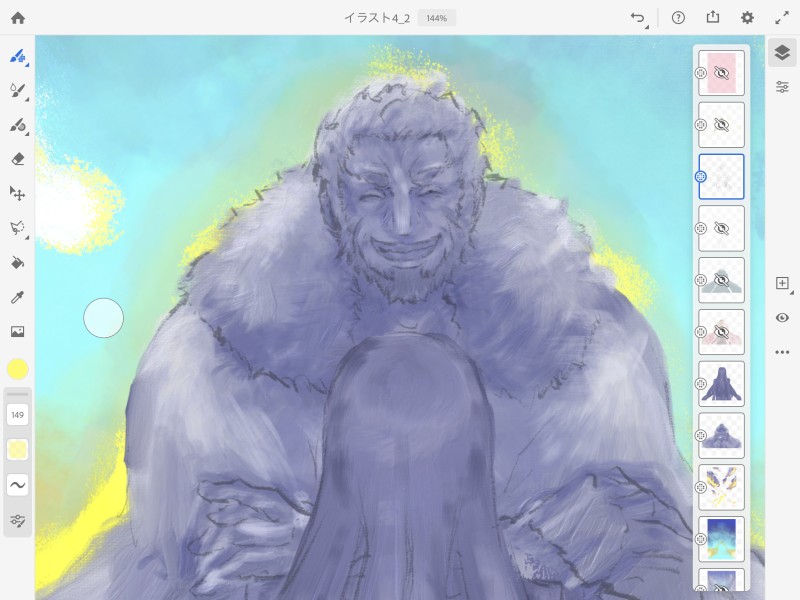Open the Share export menu
The height and width of the screenshot is (600, 800).
(x=713, y=18)
